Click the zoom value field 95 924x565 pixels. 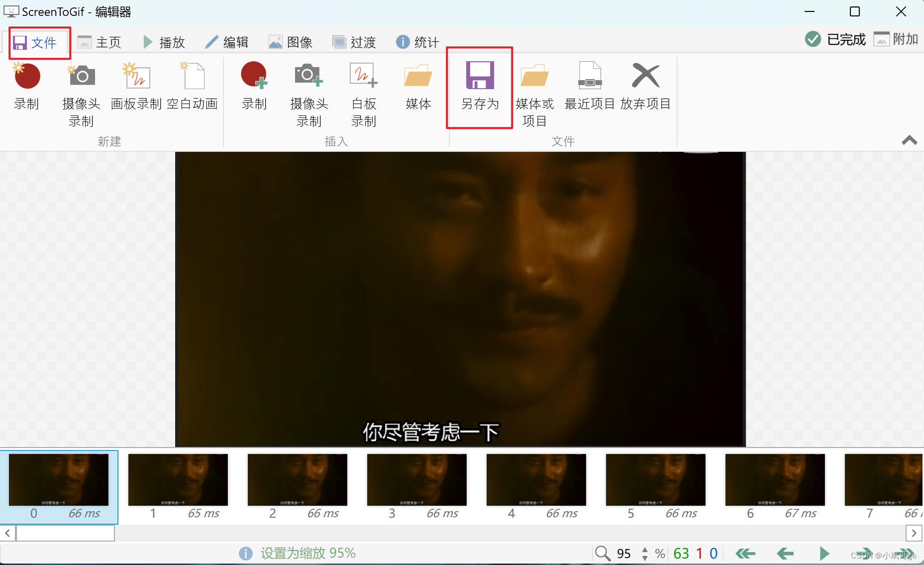(x=624, y=554)
